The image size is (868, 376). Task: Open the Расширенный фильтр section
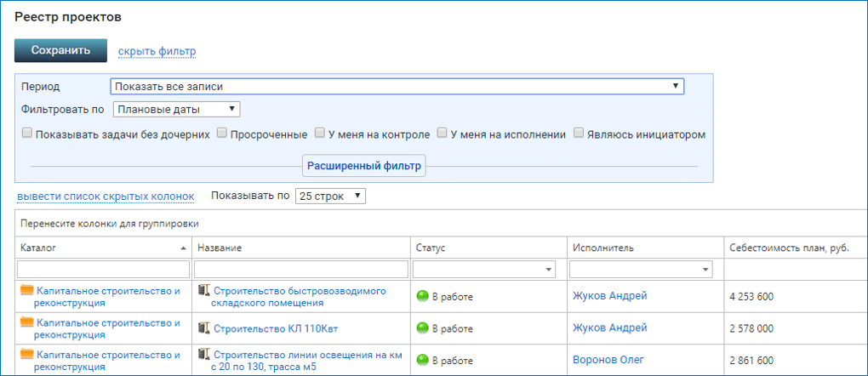pos(363,166)
